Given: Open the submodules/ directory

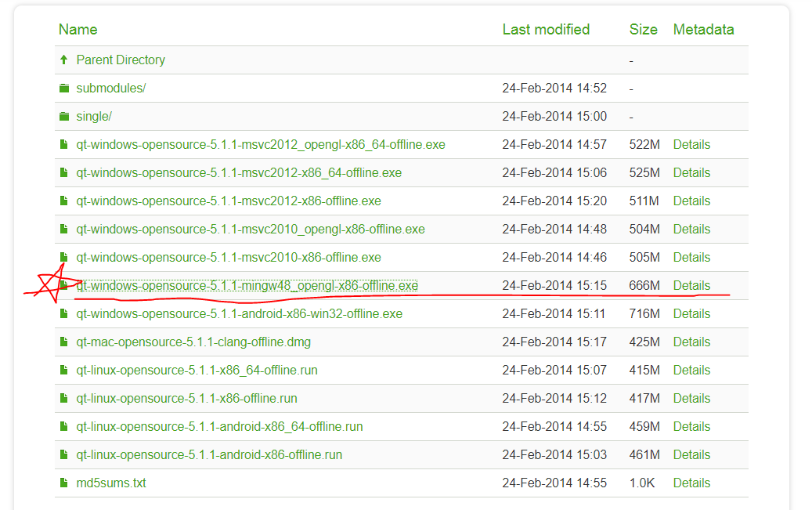Looking at the screenshot, I should pyautogui.click(x=111, y=88).
